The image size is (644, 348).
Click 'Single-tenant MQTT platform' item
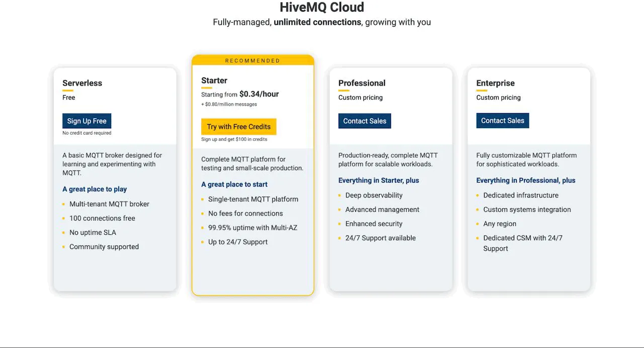click(x=253, y=199)
